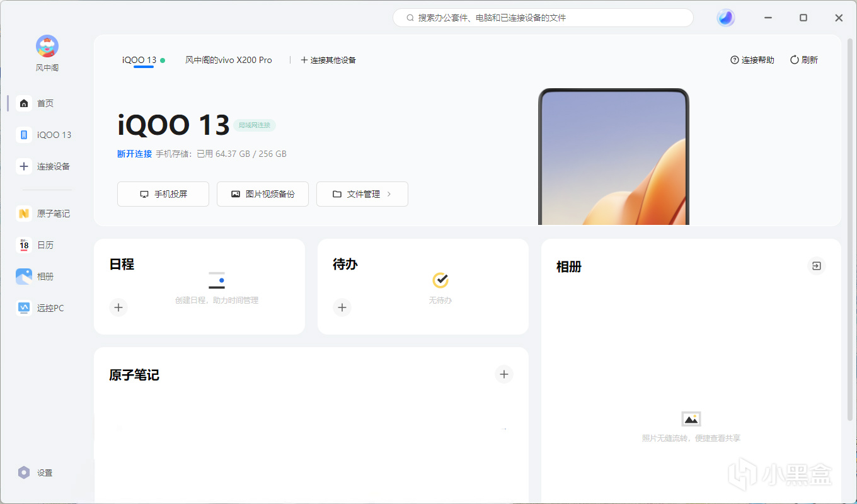
Task: Open the 风中阁 profile avatar
Action: pos(47,46)
